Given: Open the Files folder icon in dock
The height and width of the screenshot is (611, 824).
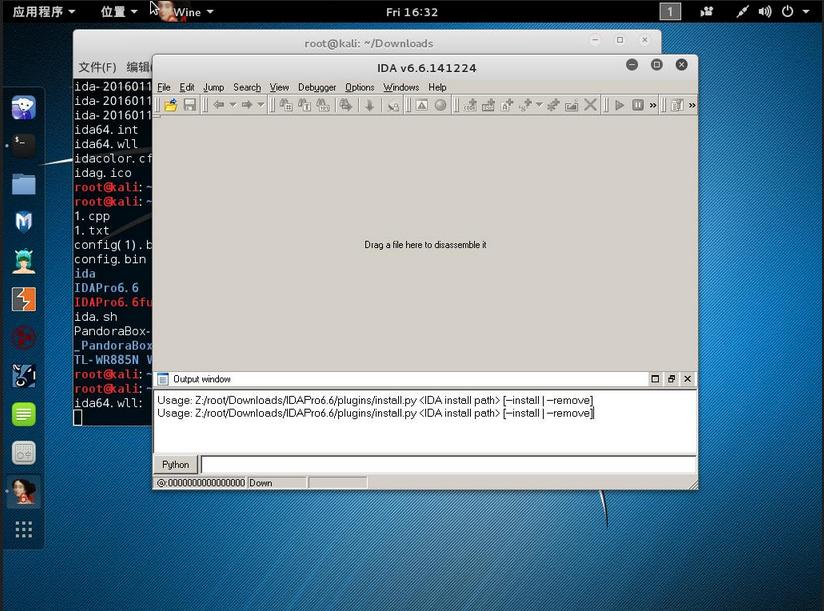Looking at the screenshot, I should tap(24, 184).
